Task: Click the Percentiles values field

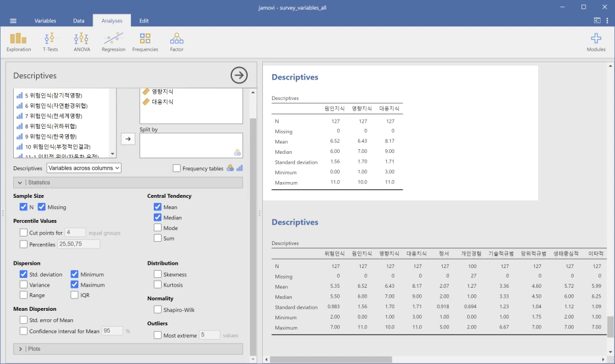Action: coord(79,244)
